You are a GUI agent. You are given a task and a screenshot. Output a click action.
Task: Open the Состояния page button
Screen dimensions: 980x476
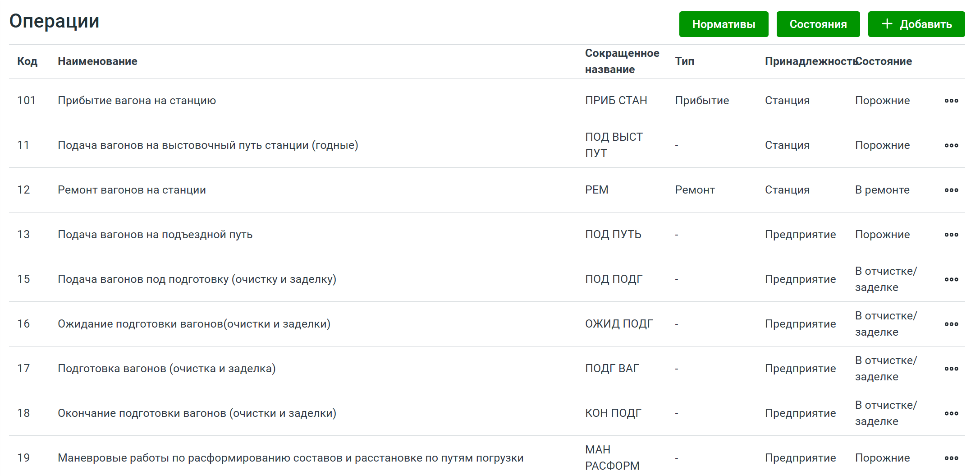pyautogui.click(x=818, y=24)
